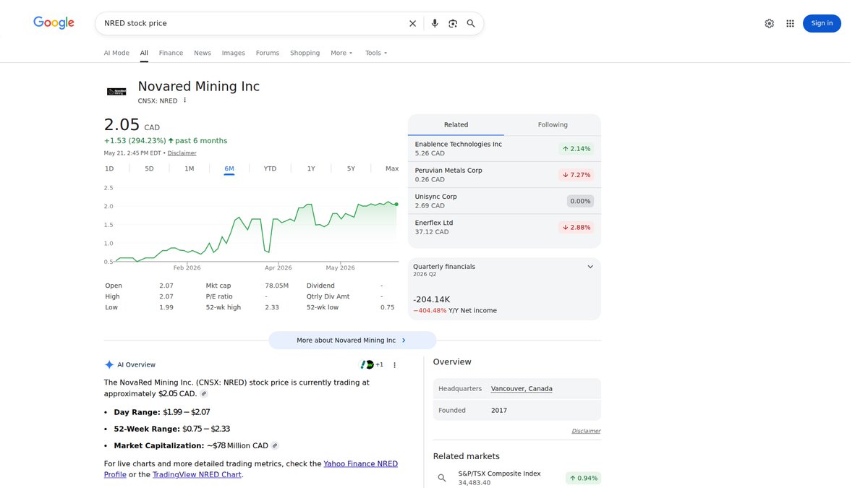Open S&P/TSX Composite Index market
The image size is (868, 488).
517,478
